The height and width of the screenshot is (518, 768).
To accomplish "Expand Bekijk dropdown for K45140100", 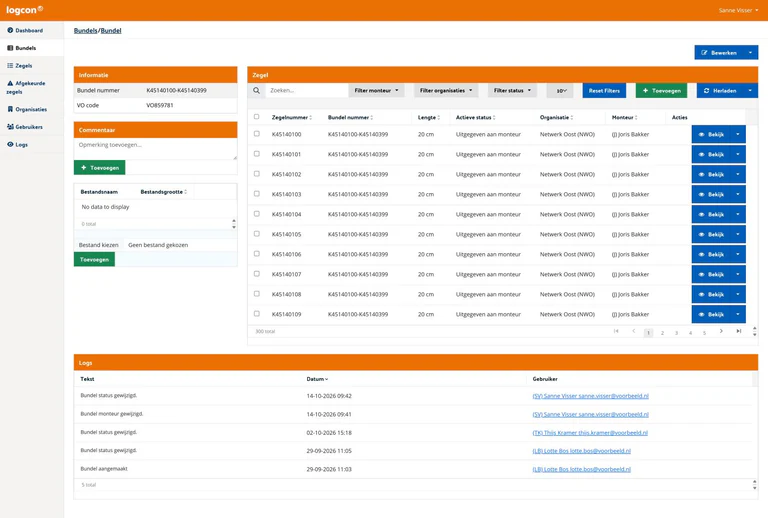I will click(738, 134).
